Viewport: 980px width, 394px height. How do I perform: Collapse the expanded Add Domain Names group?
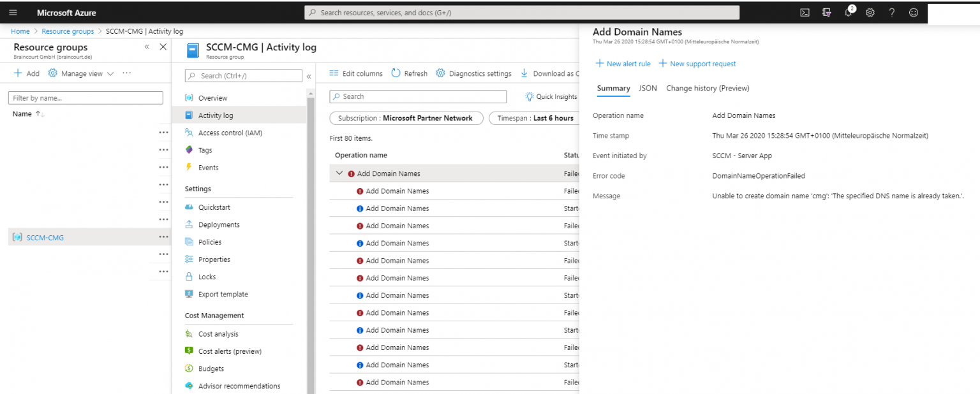coord(339,173)
